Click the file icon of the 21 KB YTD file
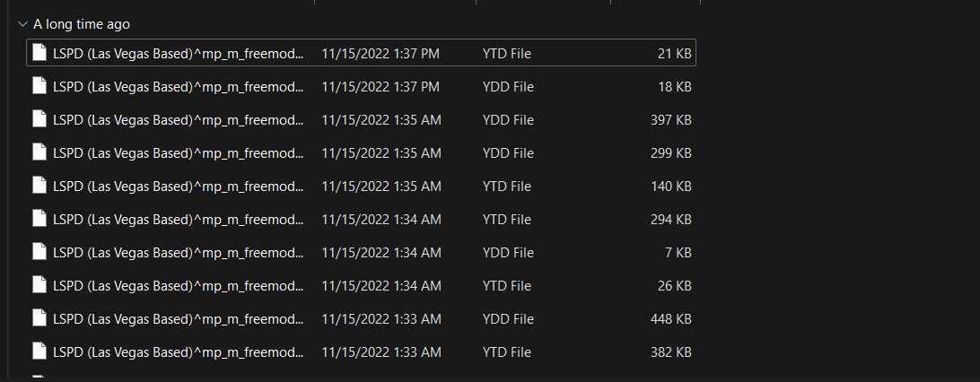980x382 pixels. (x=39, y=53)
